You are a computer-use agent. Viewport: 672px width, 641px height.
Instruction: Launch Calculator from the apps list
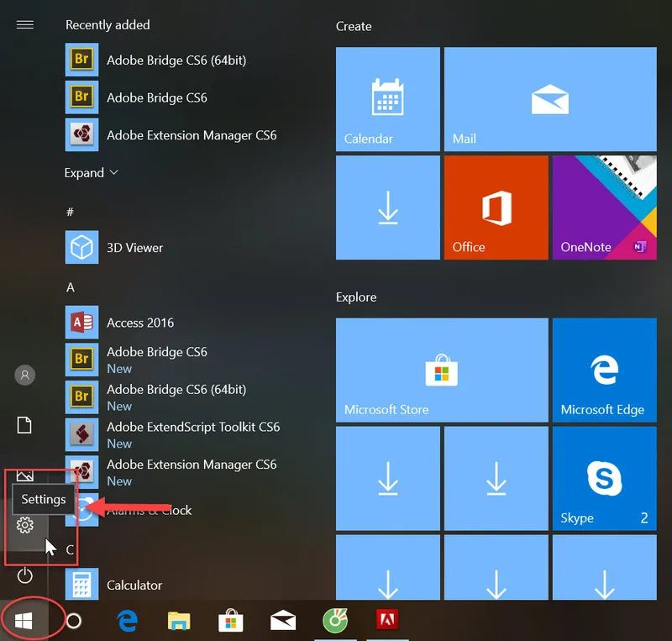[x=134, y=585]
